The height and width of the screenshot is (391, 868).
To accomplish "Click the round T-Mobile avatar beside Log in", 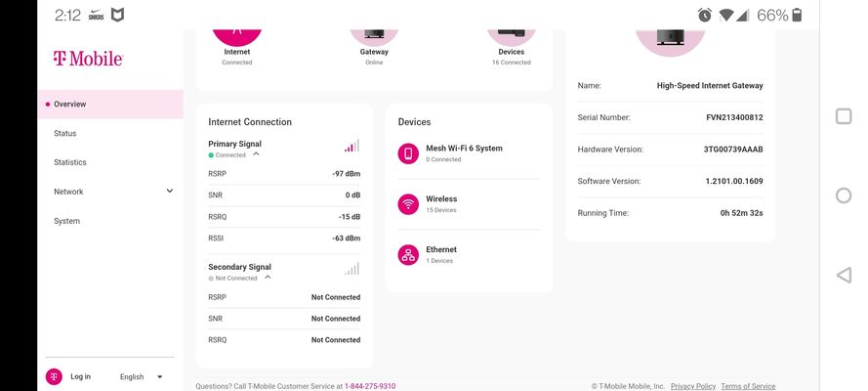I will 54,376.
